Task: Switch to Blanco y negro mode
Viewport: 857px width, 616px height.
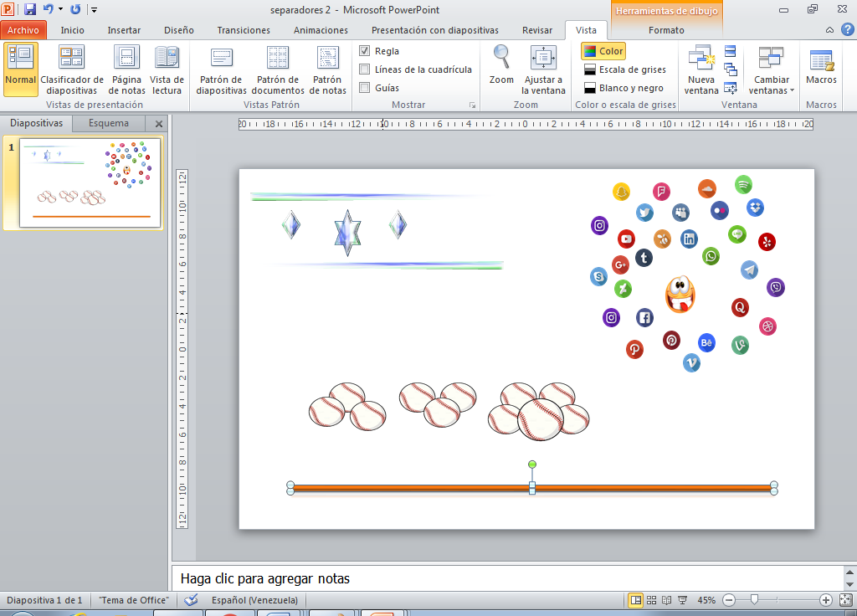Action: click(x=624, y=87)
